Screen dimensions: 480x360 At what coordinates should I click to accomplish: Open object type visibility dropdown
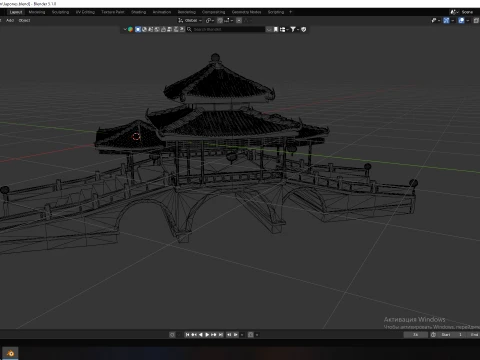tap(436, 20)
